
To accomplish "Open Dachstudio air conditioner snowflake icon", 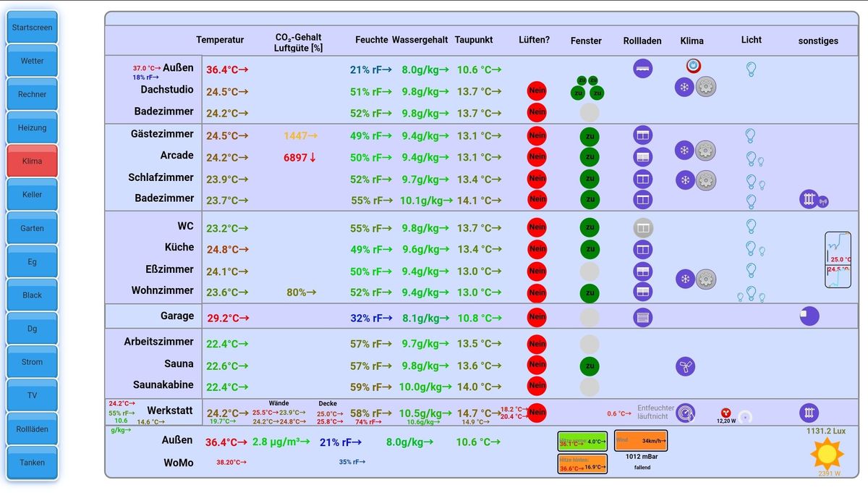I will coord(684,87).
